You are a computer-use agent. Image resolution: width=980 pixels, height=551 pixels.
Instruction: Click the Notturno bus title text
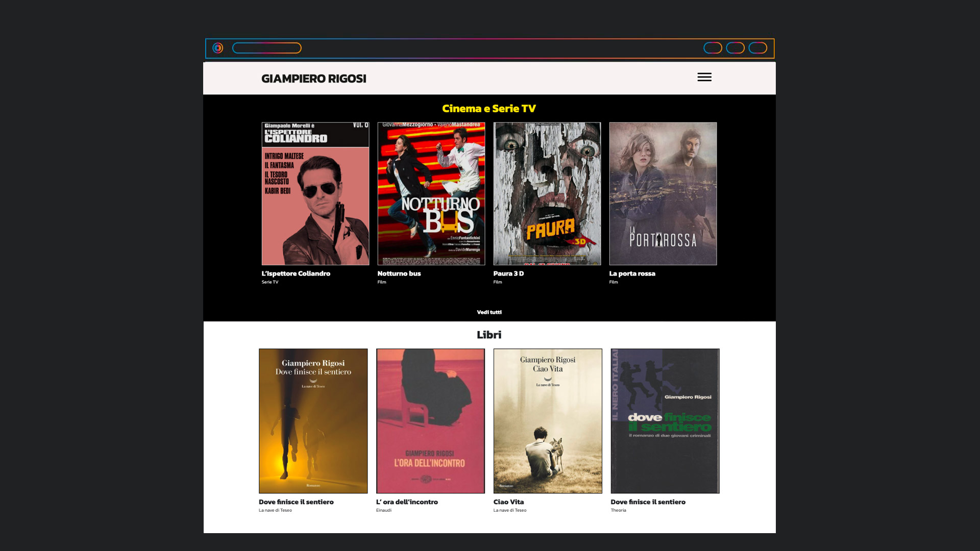click(x=399, y=273)
